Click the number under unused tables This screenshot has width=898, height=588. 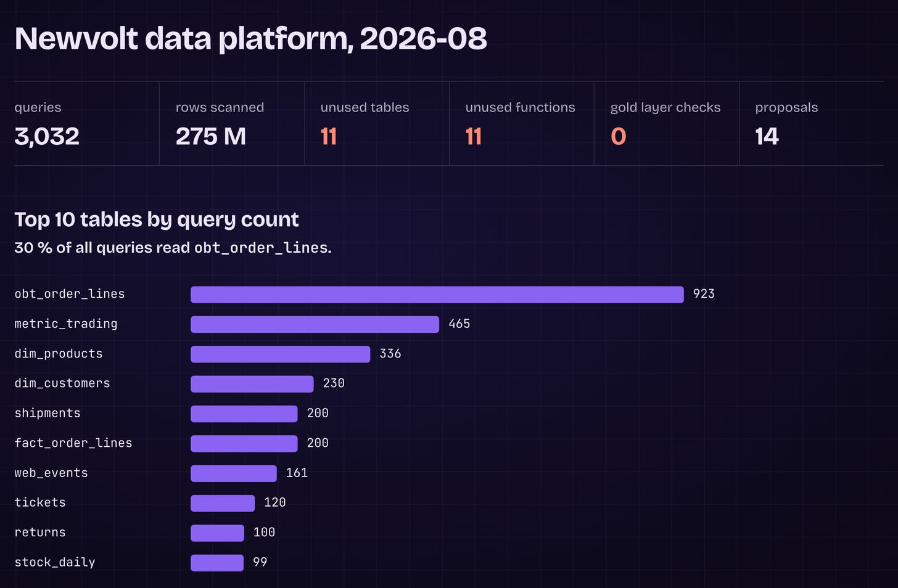coord(329,136)
